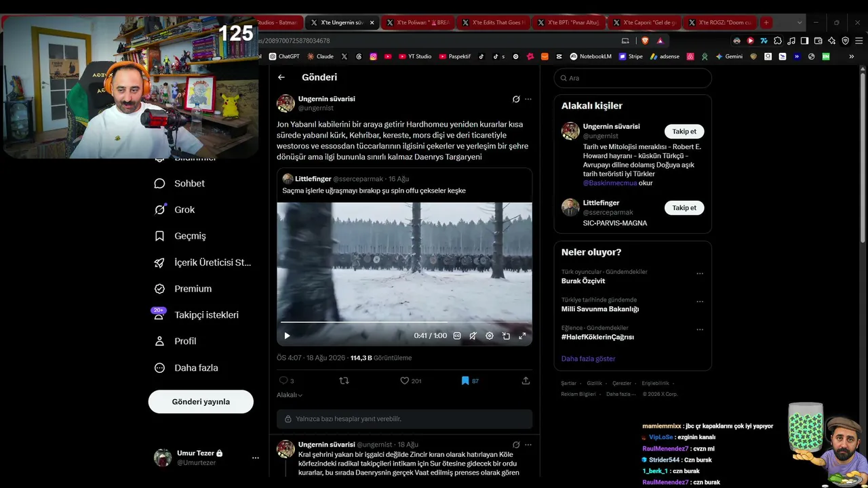Switch to the X'te Edits That Goes tab
This screenshot has height=488, width=868.
point(493,22)
